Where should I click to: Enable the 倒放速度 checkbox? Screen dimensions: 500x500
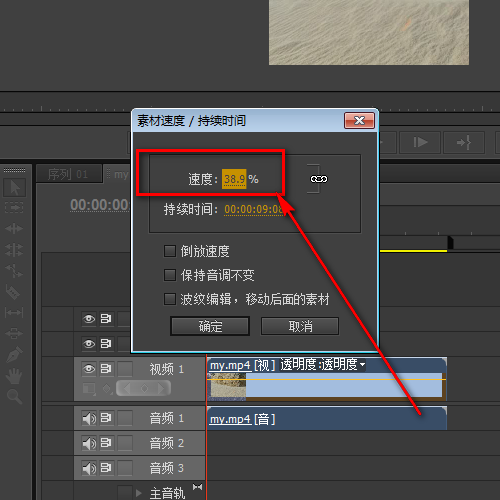[170, 251]
